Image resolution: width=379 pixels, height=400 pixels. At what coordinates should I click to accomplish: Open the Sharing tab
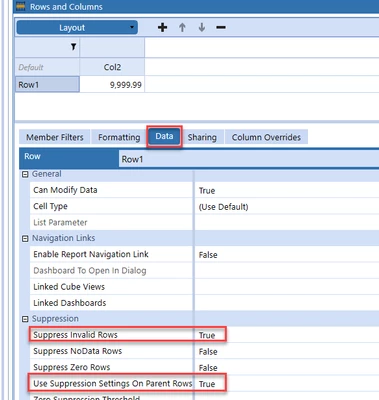click(x=202, y=137)
